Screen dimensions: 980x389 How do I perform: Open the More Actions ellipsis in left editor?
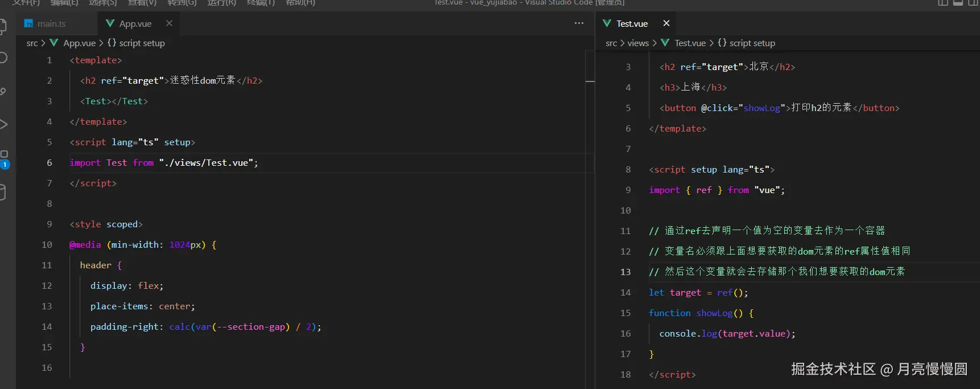point(579,23)
